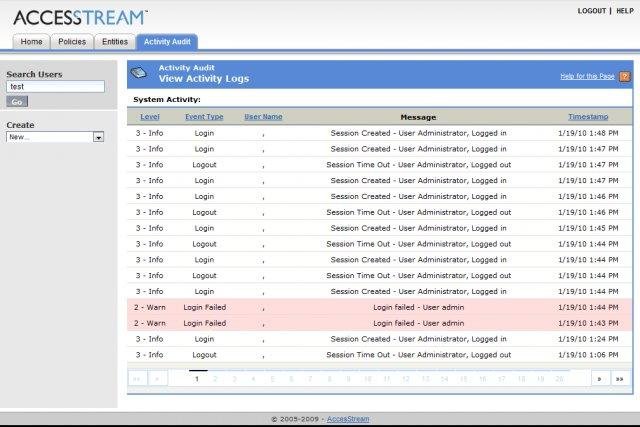
Task: Click the 'Login' event in the 1:45 PM row
Action: (204, 228)
